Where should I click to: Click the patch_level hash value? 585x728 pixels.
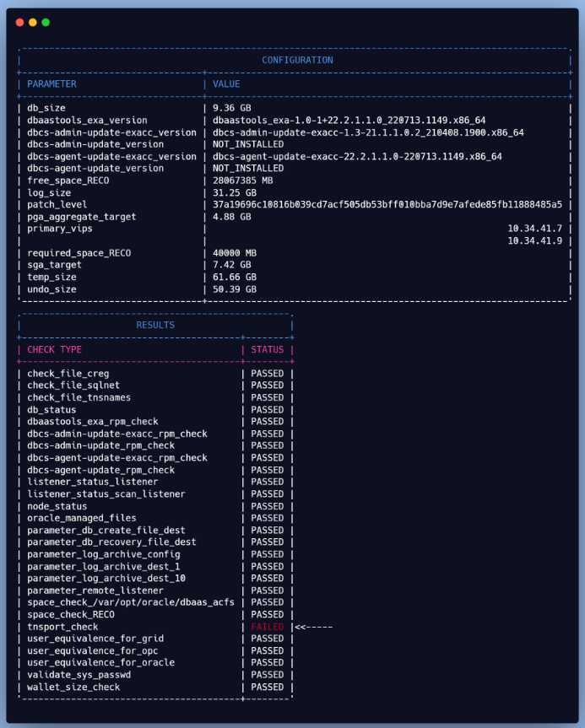click(387, 205)
